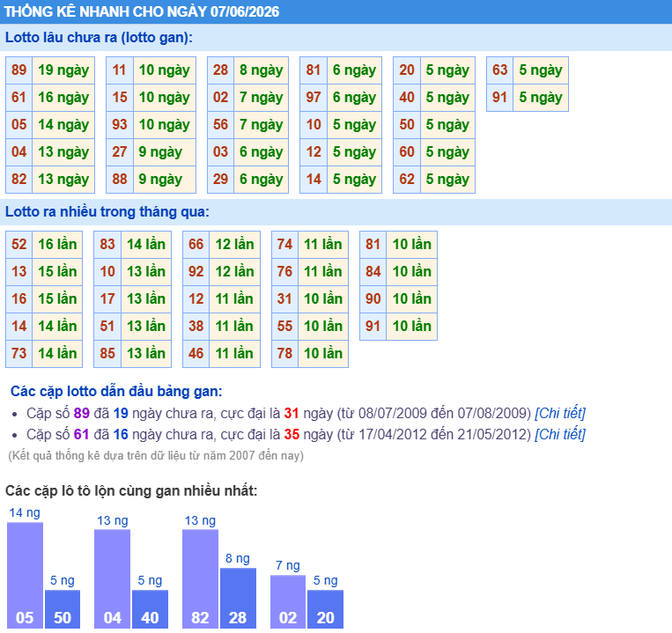This screenshot has height=633, width=672.
Task: Click the '19 ngày' cell
Action: (x=63, y=70)
